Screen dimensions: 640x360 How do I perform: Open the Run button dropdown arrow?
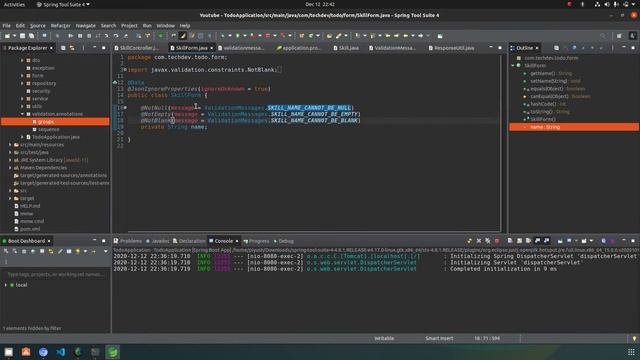[x=244, y=36]
